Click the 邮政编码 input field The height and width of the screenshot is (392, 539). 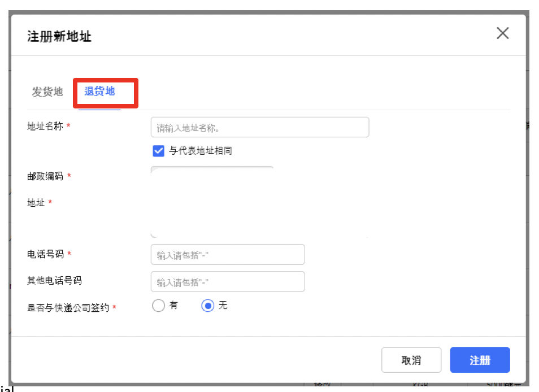pyautogui.click(x=211, y=172)
